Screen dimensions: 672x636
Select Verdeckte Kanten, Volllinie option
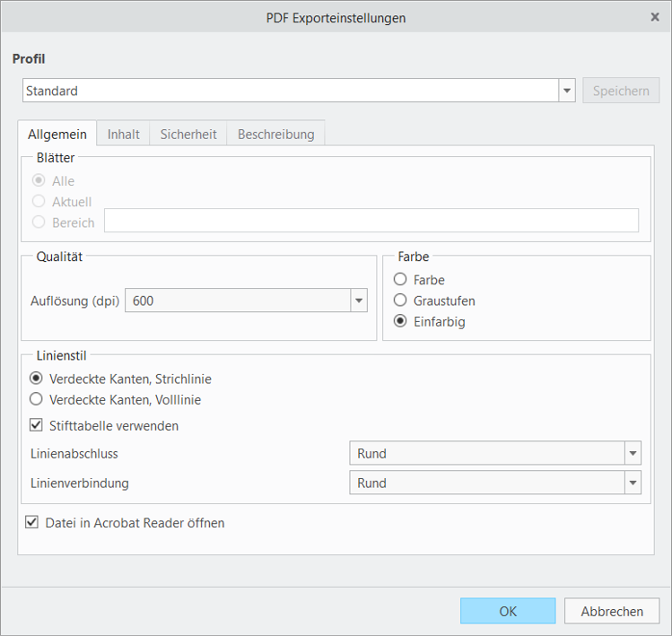(37, 399)
